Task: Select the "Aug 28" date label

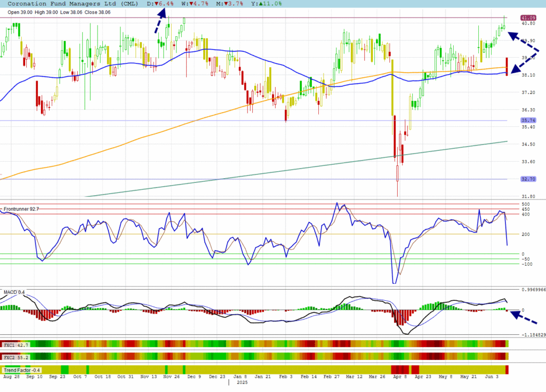Action: 12,377
